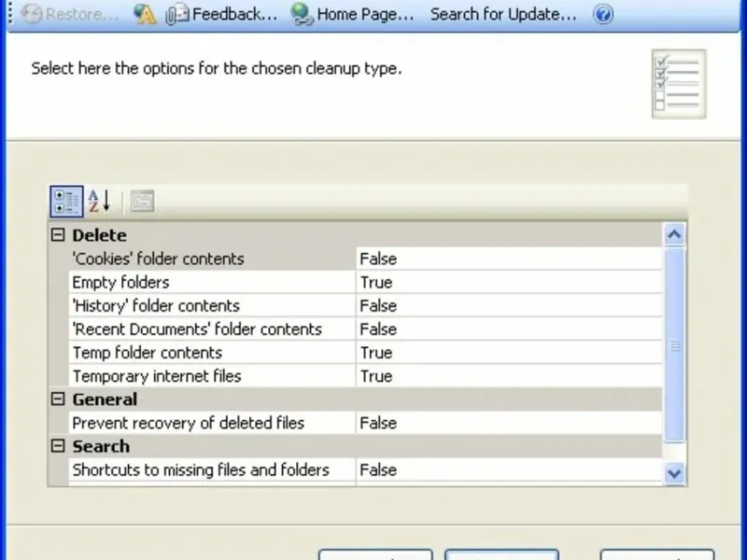Image resolution: width=747 pixels, height=560 pixels.
Task: Sort properties alphabetically with A-Z icon
Action: [x=100, y=202]
